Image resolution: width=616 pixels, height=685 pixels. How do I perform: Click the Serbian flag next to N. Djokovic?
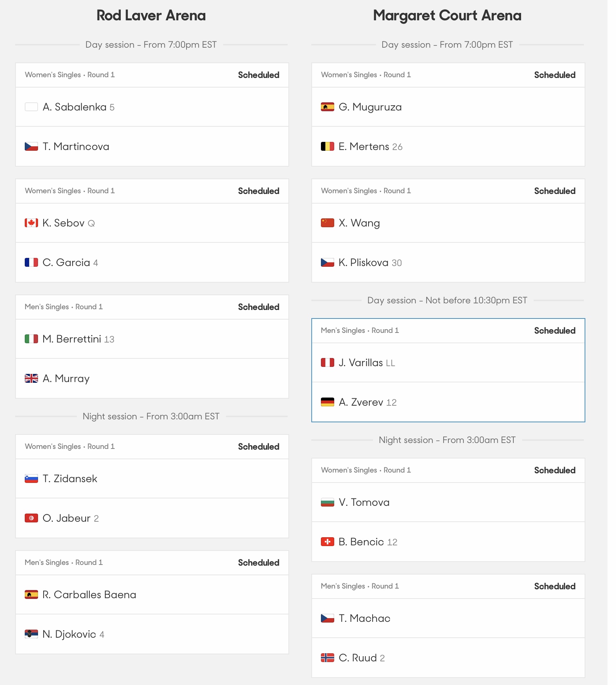(31, 634)
